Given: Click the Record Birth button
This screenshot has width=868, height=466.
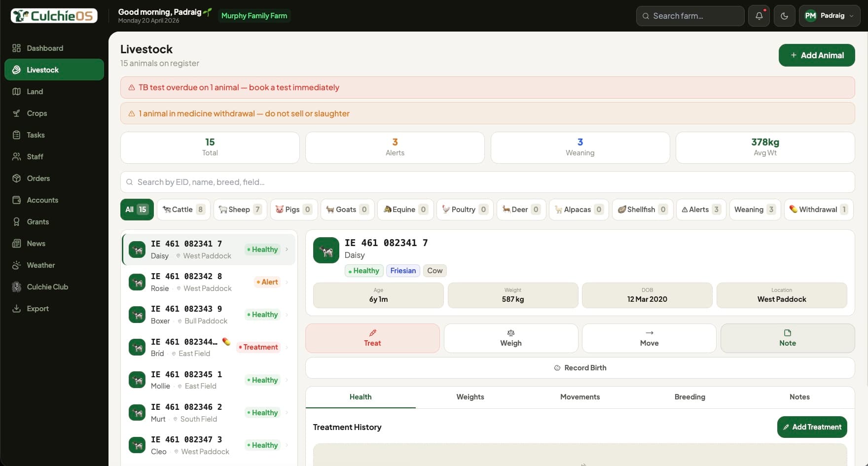Looking at the screenshot, I should [x=580, y=367].
